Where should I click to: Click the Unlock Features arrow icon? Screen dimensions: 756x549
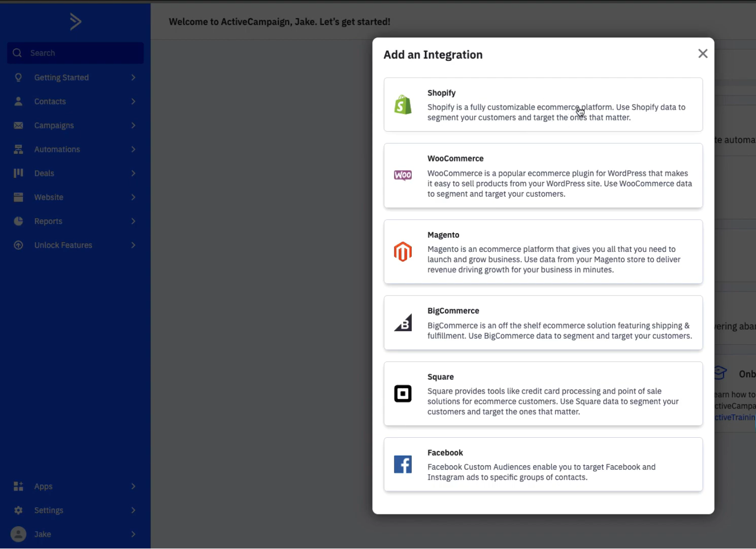click(x=18, y=245)
